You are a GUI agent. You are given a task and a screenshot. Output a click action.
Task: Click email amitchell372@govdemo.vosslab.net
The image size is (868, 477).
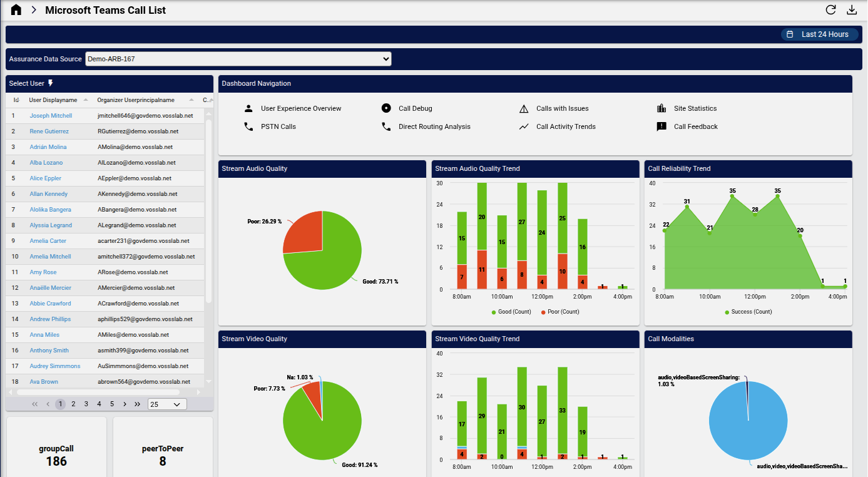(x=146, y=257)
